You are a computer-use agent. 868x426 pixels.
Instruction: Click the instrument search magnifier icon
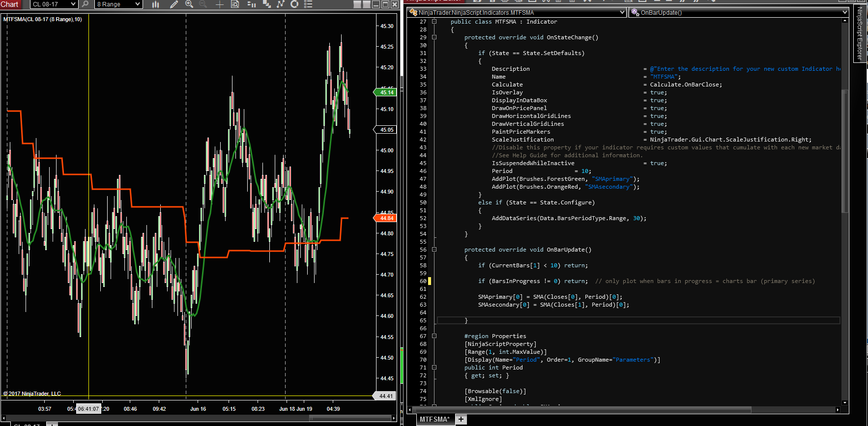tap(85, 4)
